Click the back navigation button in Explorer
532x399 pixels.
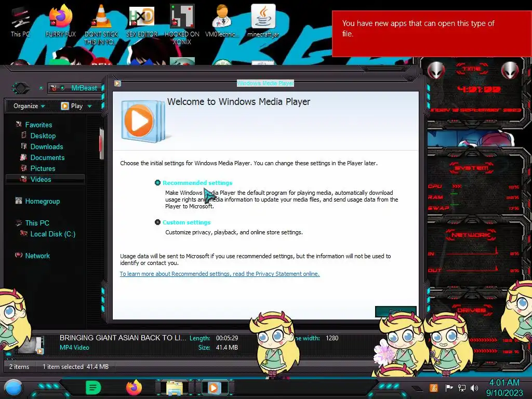[x=20, y=88]
